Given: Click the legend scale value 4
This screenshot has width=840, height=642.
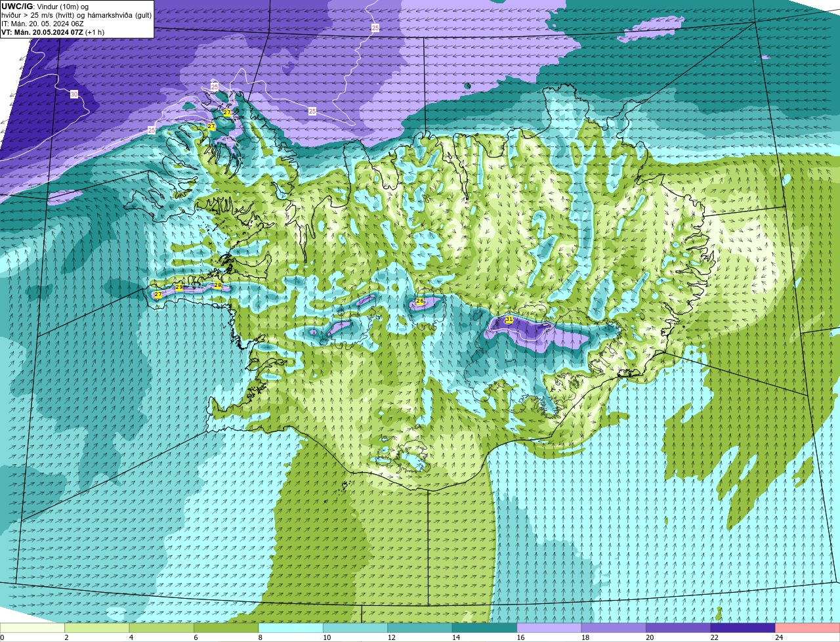Looking at the screenshot, I should 131,637.
